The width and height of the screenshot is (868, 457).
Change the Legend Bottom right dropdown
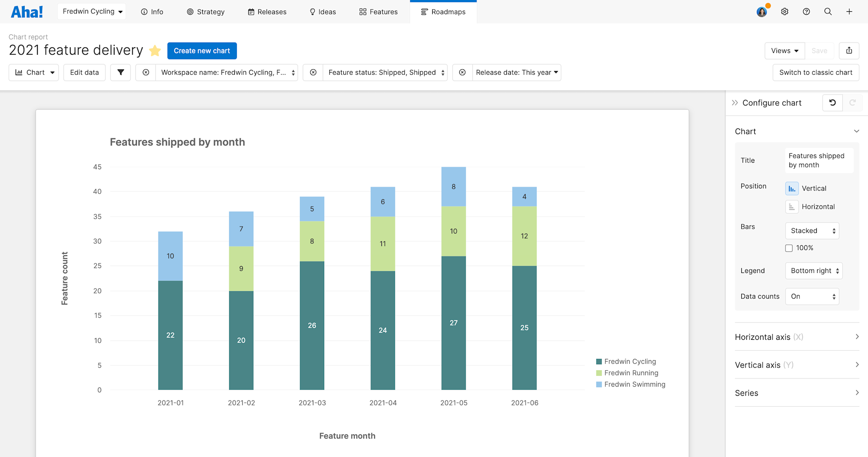tap(813, 270)
